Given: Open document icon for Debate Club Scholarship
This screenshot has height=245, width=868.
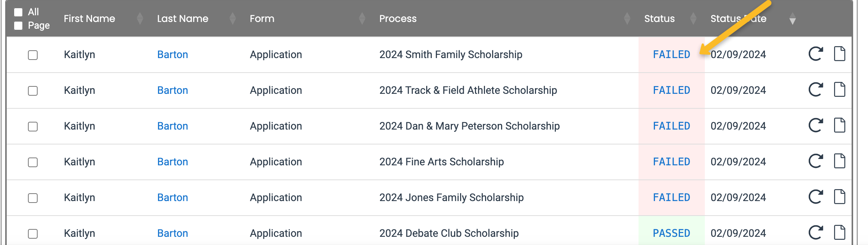Looking at the screenshot, I should pyautogui.click(x=839, y=233).
